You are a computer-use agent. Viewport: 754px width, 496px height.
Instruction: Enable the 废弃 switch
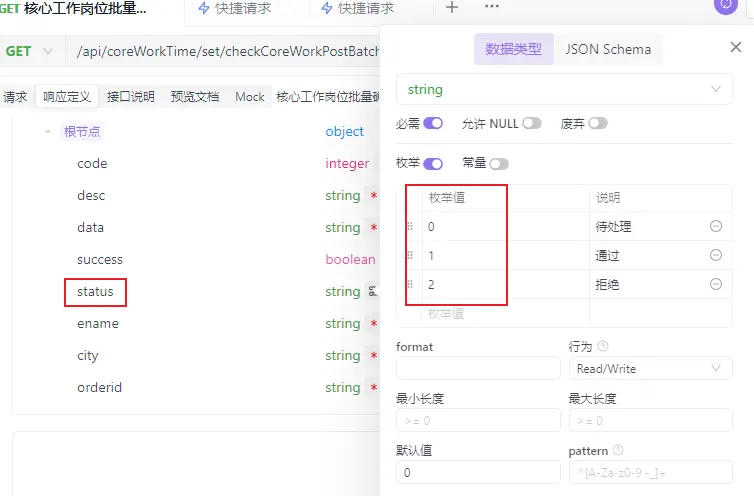pos(598,123)
